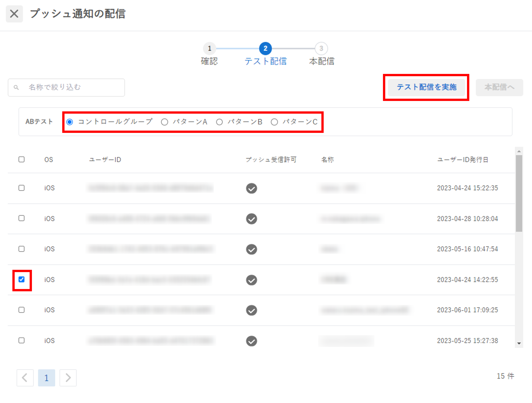
Task: Click the search magnifier icon
Action: (x=16, y=88)
